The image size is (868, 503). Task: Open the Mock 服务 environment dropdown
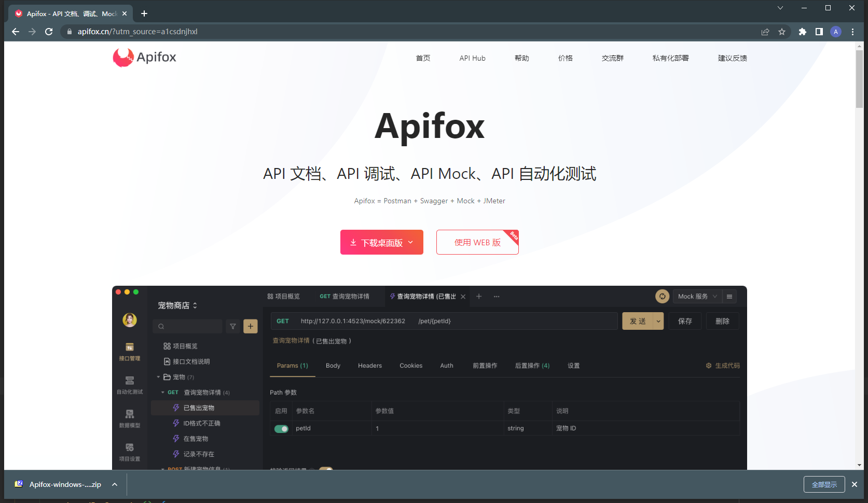click(697, 297)
